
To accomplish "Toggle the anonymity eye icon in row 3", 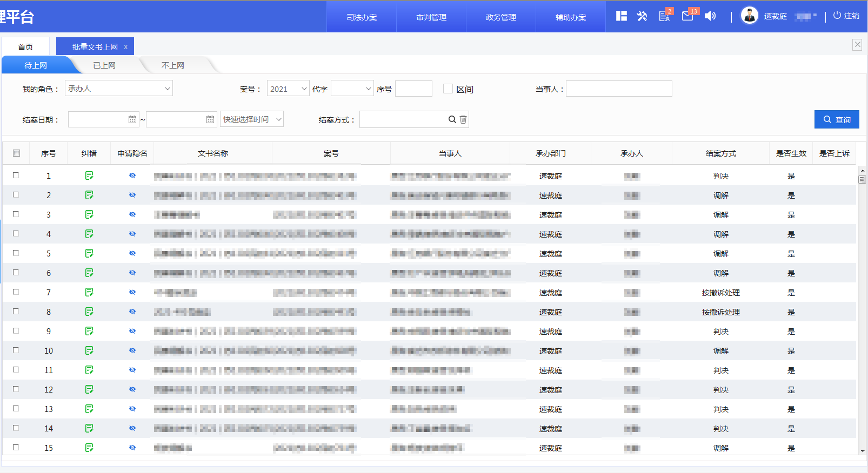I will click(132, 214).
